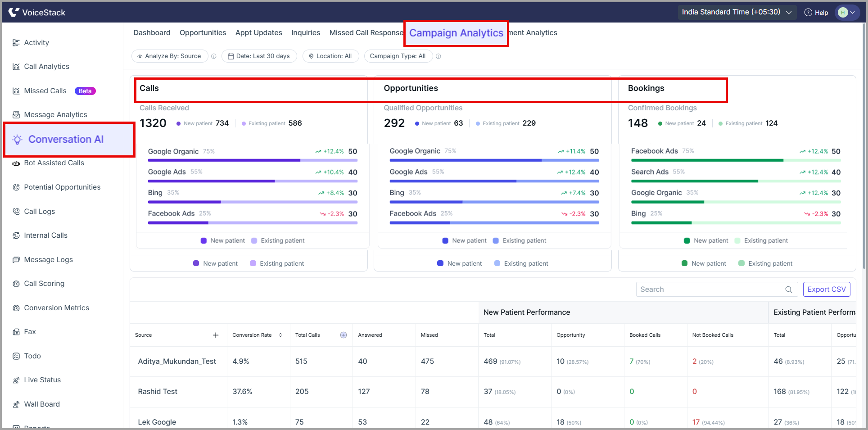
Task: Toggle the Existing patient legend under Opportunities
Action: [x=520, y=241]
